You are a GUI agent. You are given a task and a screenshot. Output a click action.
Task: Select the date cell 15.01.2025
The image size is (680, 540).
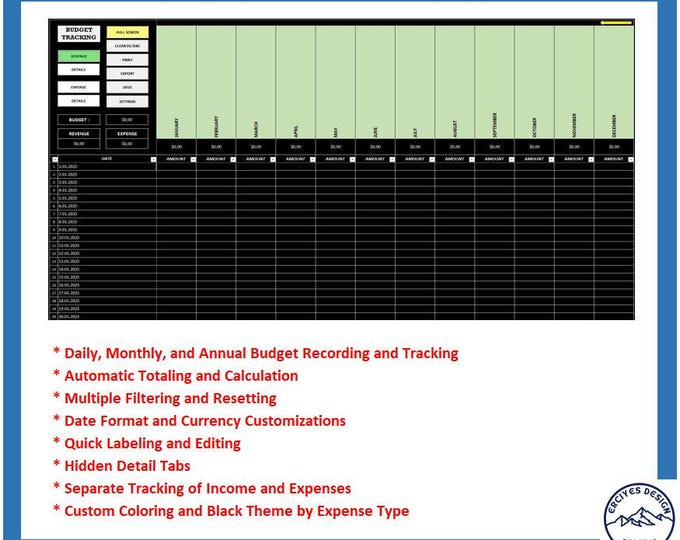tap(107, 277)
